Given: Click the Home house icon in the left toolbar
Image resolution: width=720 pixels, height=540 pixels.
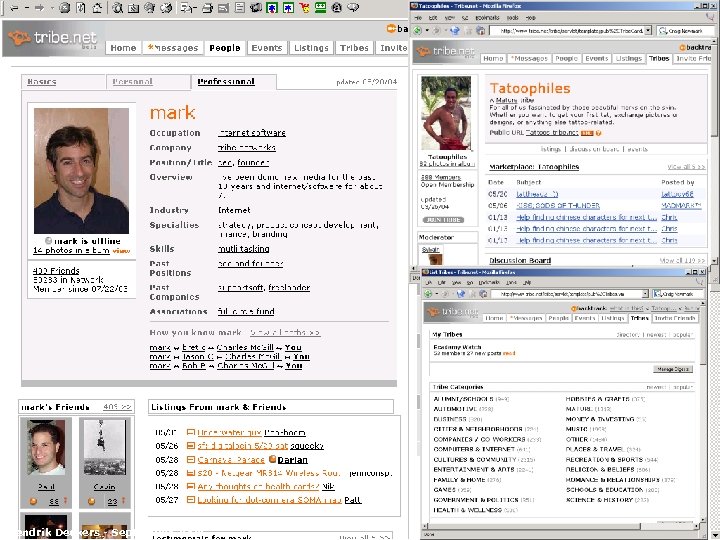Looking at the screenshot, I should click(x=97, y=7).
